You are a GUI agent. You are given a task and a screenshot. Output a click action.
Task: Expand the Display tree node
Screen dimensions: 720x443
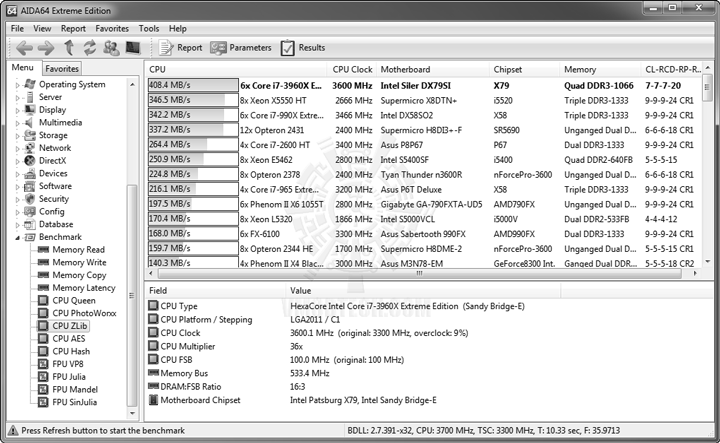pyautogui.click(x=18, y=111)
